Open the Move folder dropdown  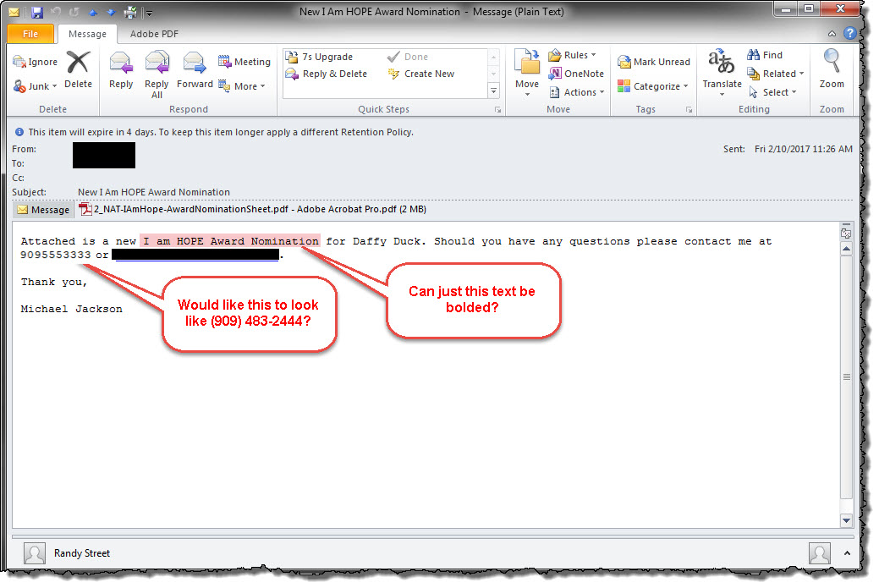click(x=527, y=74)
